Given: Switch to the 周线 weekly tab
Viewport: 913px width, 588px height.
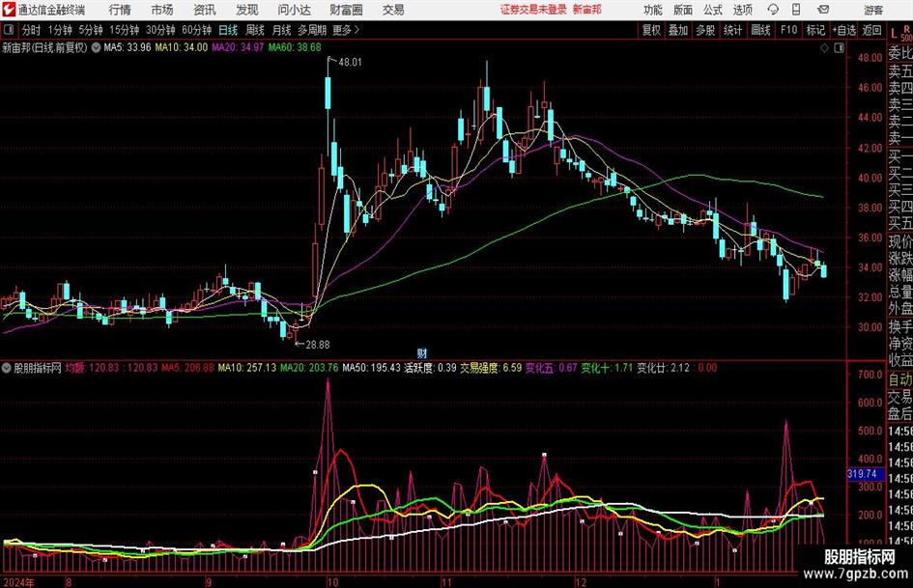Looking at the screenshot, I should tap(255, 30).
